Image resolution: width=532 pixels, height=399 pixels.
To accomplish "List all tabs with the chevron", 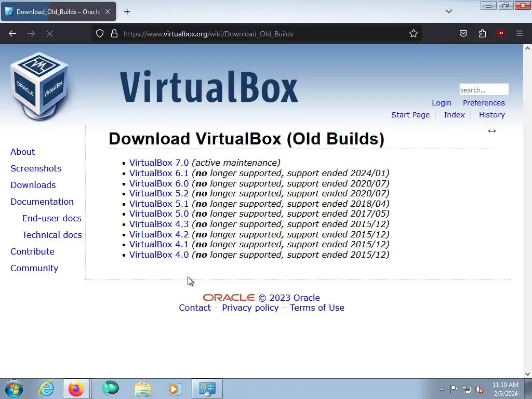I will coord(449,11).
